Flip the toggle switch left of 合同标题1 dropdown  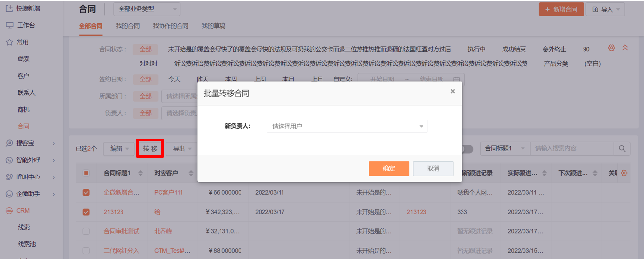pyautogui.click(x=466, y=149)
